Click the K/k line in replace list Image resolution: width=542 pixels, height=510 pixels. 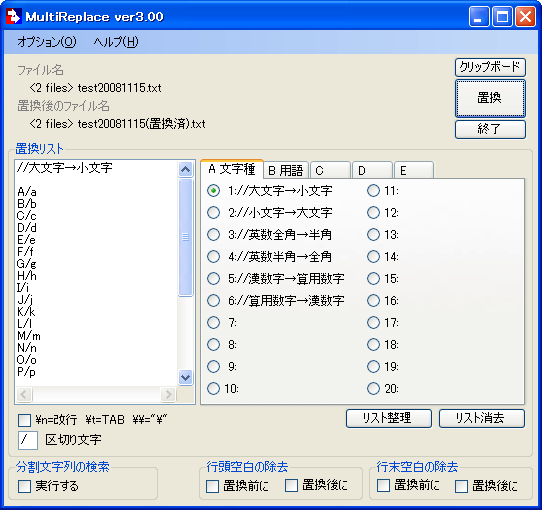click(26, 312)
